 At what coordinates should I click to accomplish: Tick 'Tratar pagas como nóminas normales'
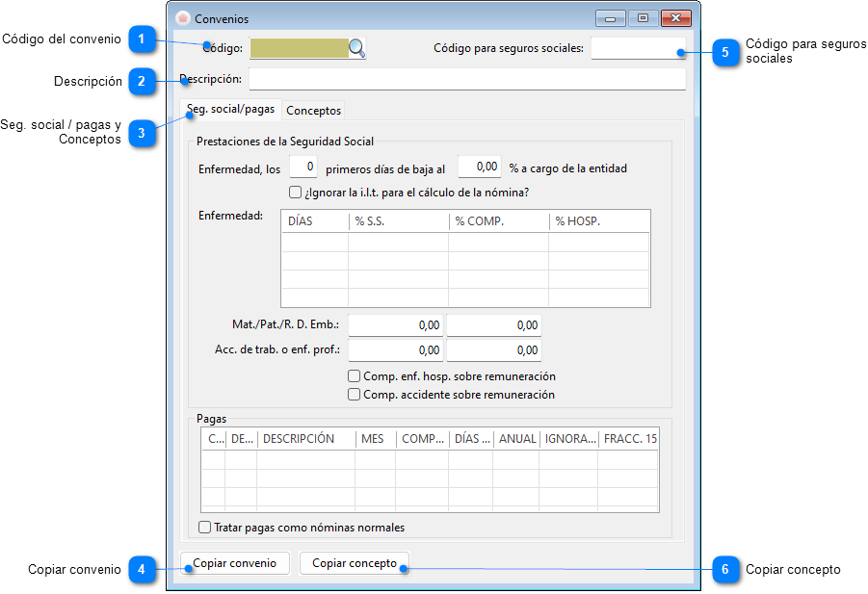click(204, 528)
